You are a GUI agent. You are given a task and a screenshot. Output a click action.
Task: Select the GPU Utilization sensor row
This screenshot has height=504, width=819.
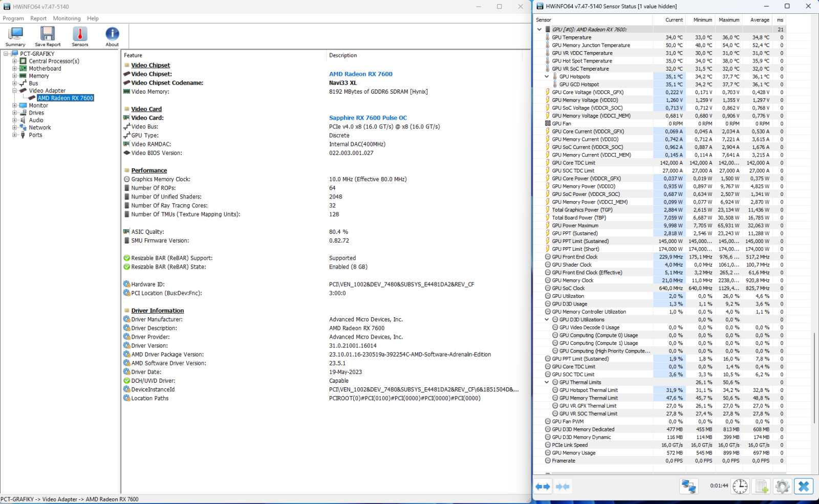point(660,296)
